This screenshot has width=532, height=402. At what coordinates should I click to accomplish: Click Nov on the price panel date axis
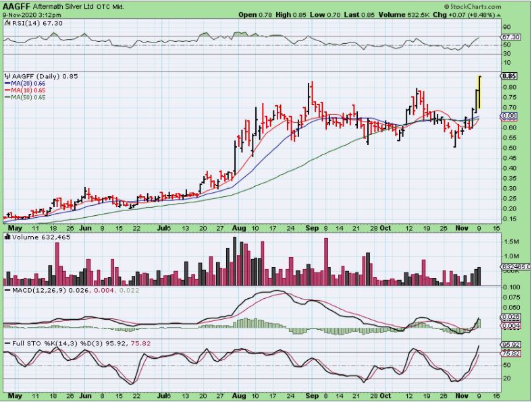461,228
